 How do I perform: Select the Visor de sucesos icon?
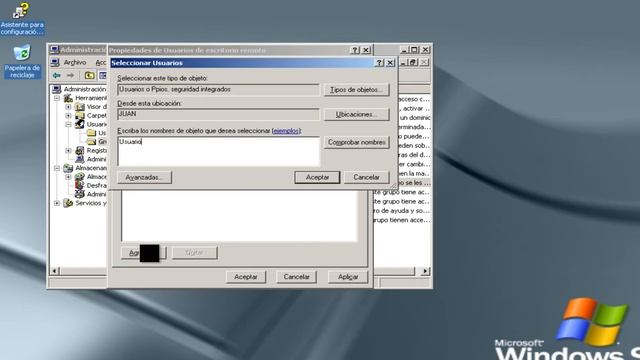(80, 107)
